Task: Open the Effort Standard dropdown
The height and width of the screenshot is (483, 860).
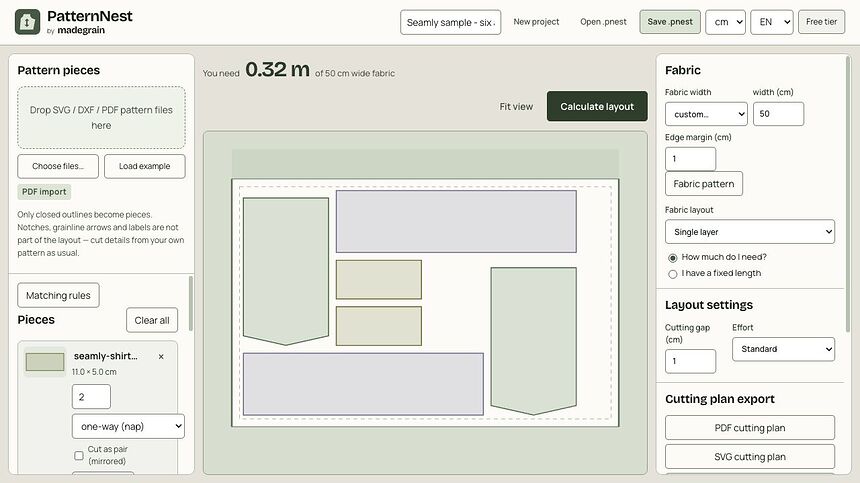Action: tap(783, 349)
